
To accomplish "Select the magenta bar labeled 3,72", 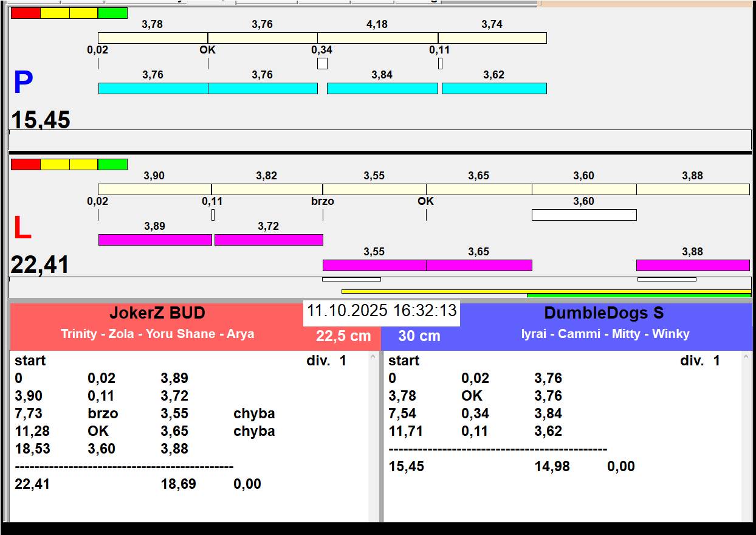I will [269, 240].
